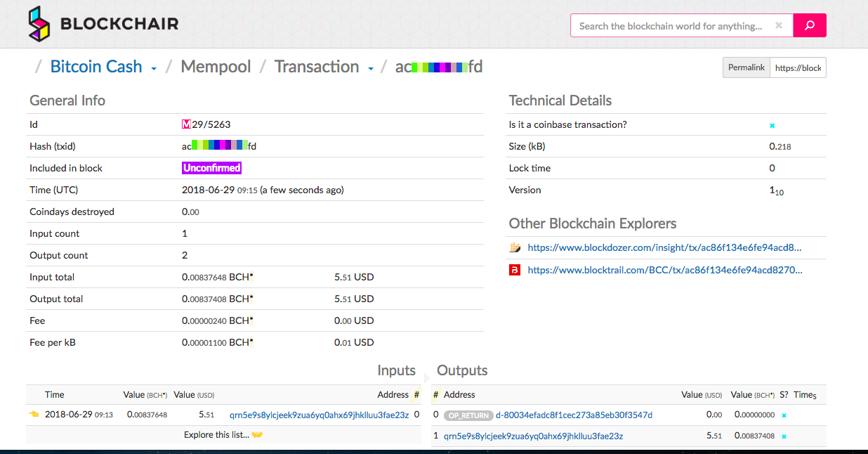Click the coinbase transaction cross indicator
Viewport: 868px width, 454px height.
[772, 125]
